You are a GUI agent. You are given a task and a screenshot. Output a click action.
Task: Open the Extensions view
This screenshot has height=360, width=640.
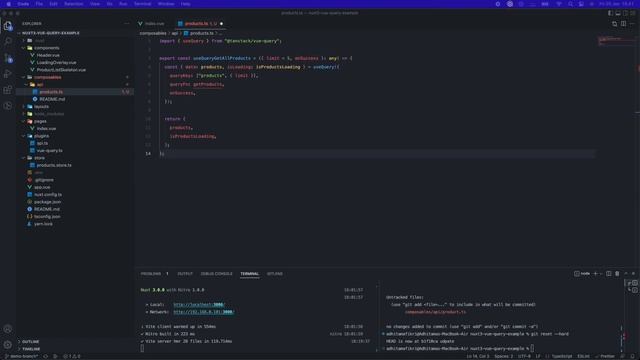pos(8,90)
